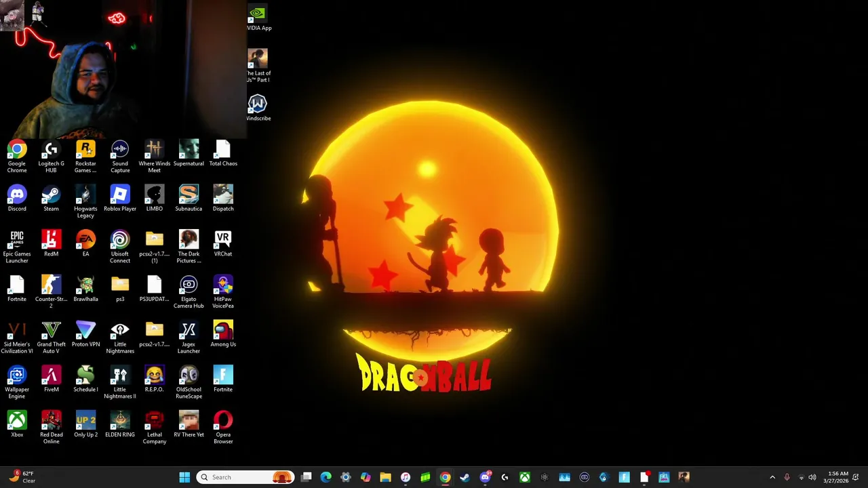Open the weather widget showing 62°F Clear
The image size is (868, 488).
(22, 477)
